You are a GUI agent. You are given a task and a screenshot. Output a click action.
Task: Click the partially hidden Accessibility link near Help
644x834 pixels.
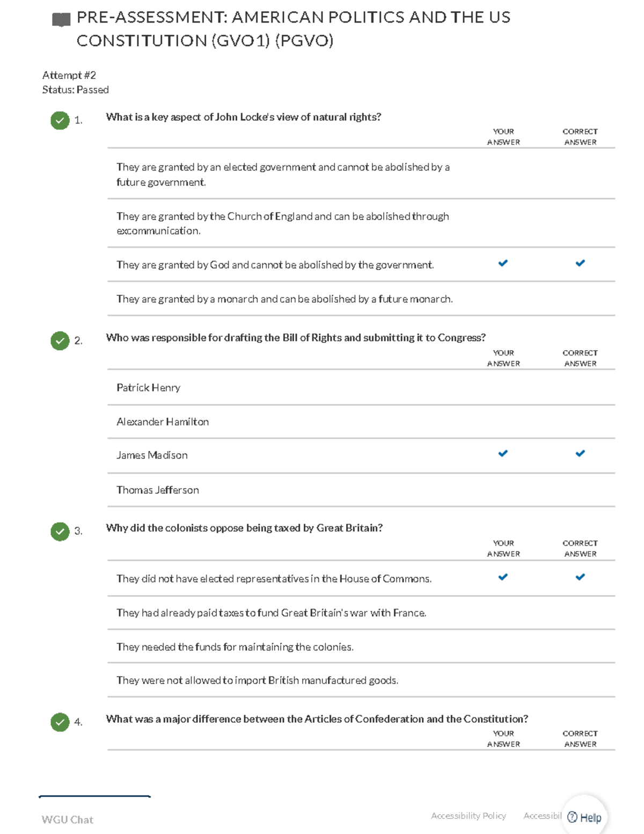tap(542, 816)
